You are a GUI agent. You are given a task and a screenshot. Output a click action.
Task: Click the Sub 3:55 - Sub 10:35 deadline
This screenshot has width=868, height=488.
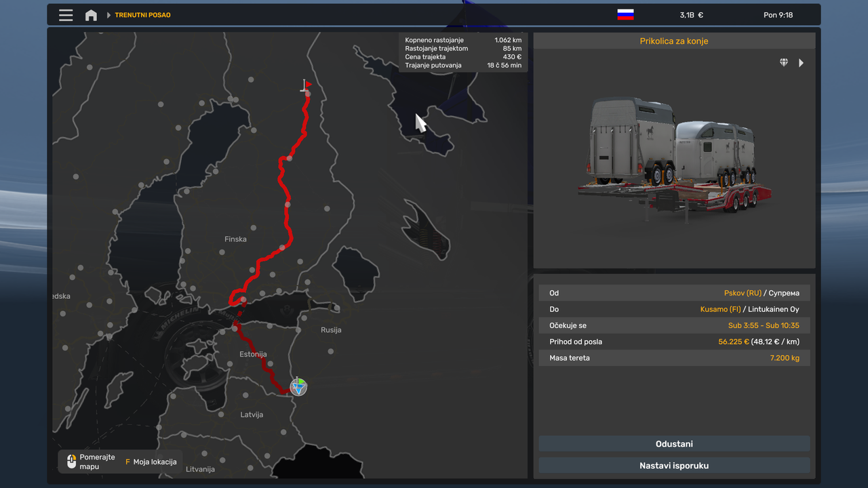(x=764, y=326)
